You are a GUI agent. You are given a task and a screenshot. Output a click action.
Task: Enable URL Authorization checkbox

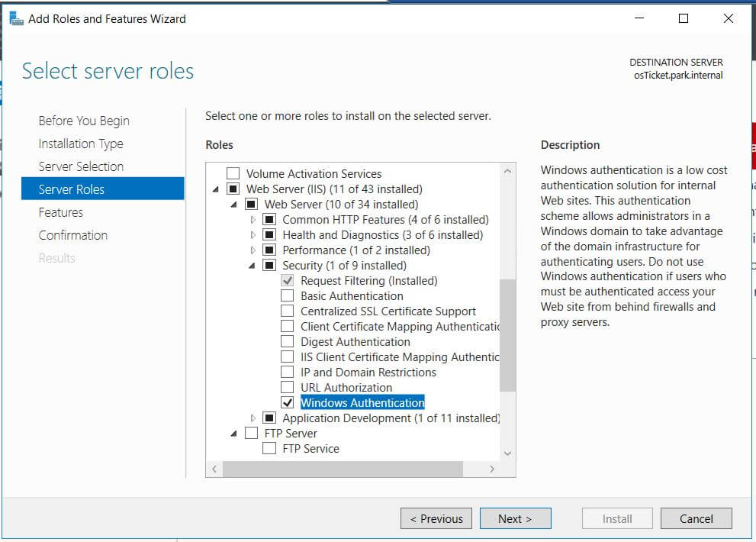click(288, 388)
